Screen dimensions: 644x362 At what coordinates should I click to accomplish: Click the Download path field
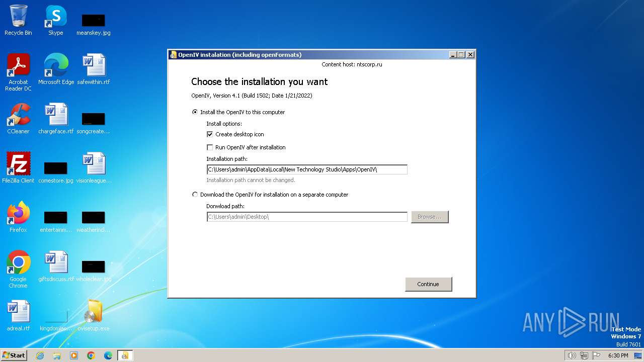[307, 217]
